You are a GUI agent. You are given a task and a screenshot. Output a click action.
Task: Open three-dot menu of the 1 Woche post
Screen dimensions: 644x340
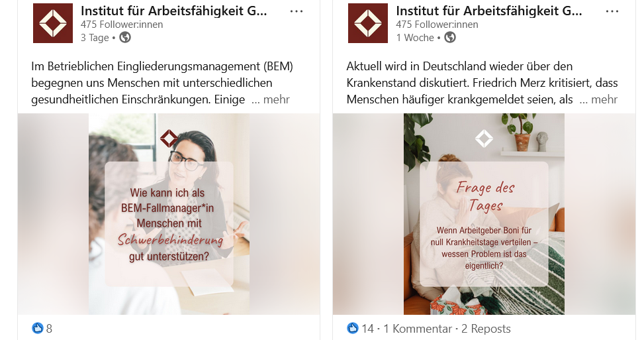point(612,11)
